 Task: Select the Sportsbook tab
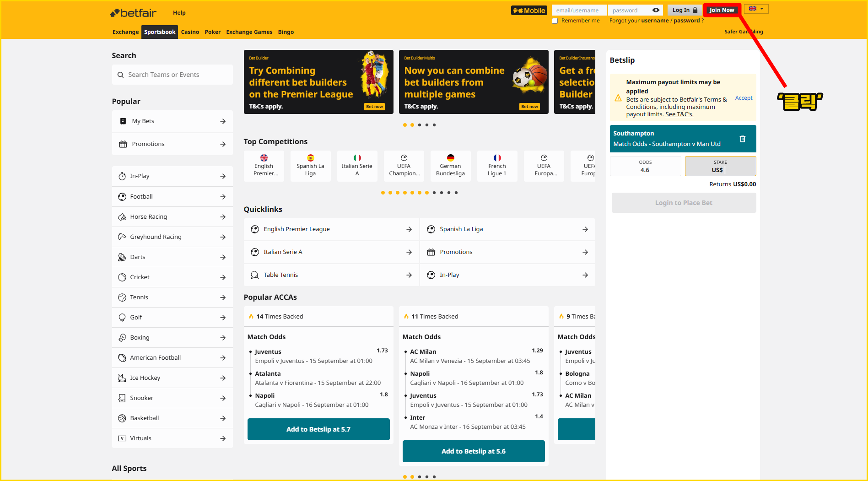(160, 32)
